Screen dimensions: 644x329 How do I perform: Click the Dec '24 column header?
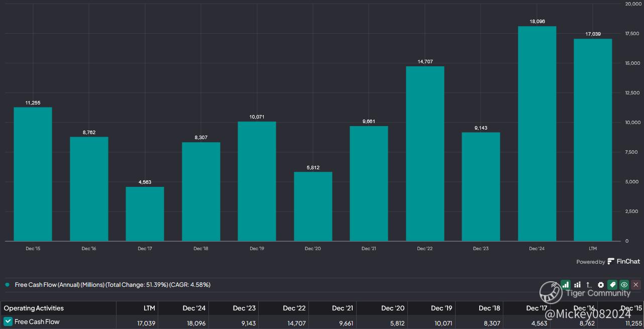click(x=196, y=308)
